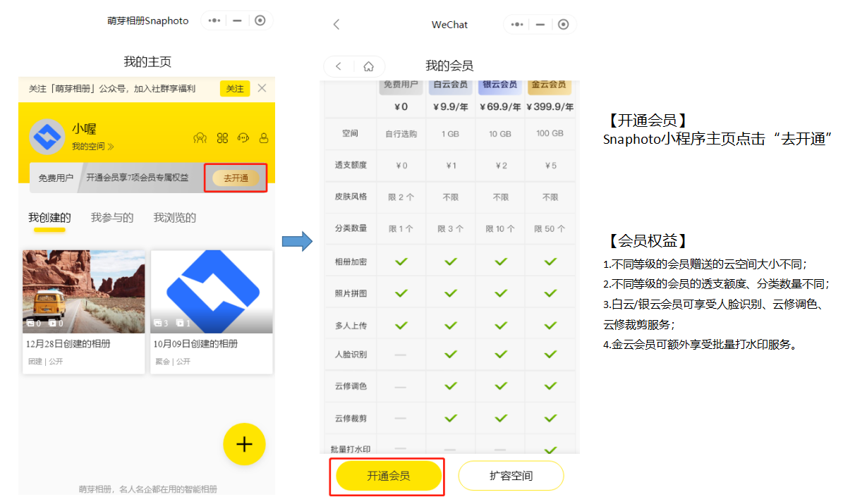The height and width of the screenshot is (504, 855).
Task: Switch to 我浏览的 tab
Action: tap(175, 218)
